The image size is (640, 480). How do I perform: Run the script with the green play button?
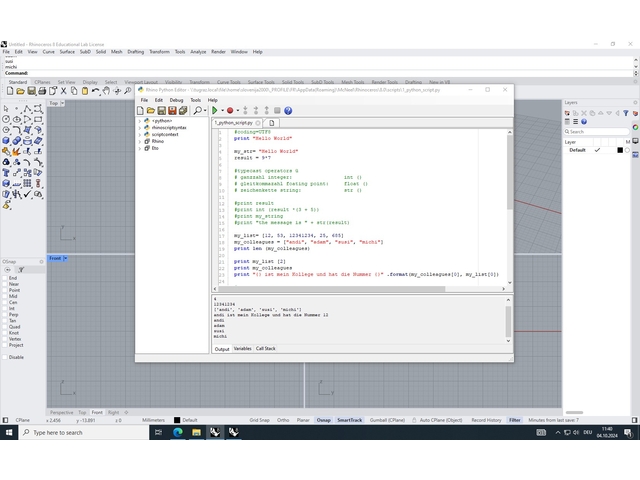215,111
